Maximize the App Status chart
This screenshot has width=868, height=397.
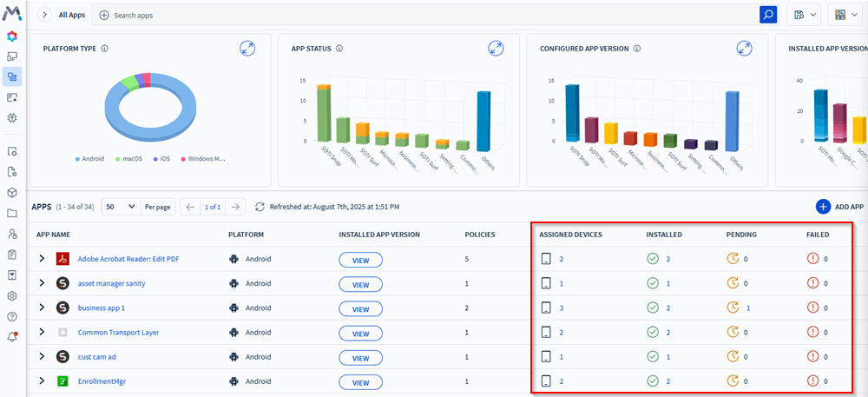[x=496, y=49]
